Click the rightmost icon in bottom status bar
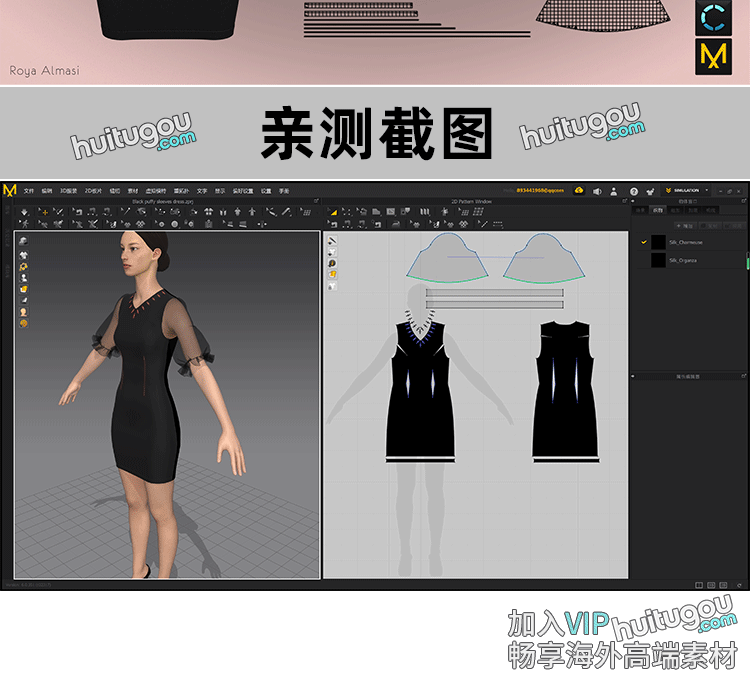This screenshot has width=750, height=676. pyautogui.click(x=739, y=585)
